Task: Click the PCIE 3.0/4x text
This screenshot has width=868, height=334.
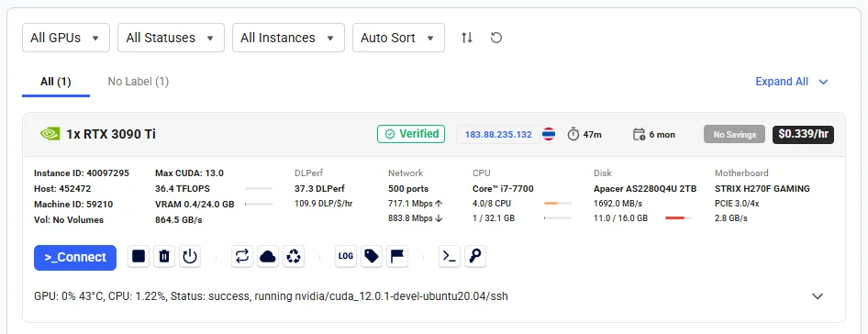Action: 737,204
